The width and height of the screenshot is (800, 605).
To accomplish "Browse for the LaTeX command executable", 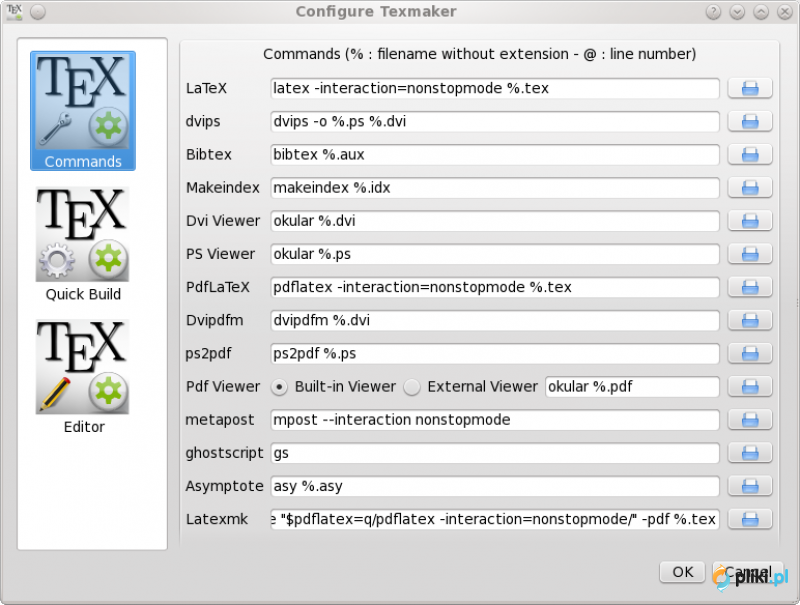I will click(x=749, y=88).
